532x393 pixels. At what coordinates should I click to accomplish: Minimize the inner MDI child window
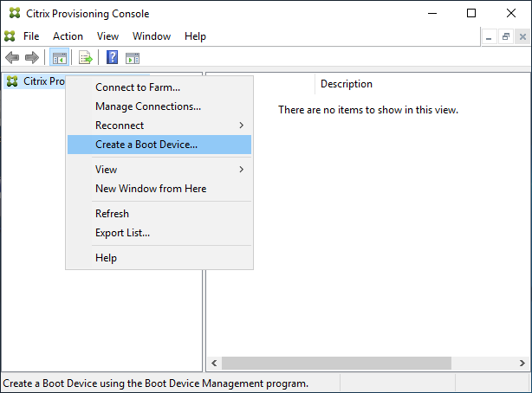489,36
